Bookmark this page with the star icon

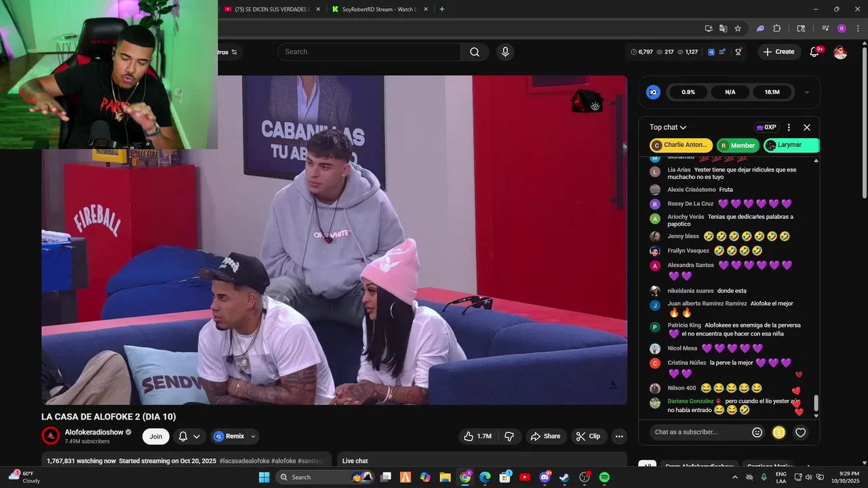coord(738,28)
